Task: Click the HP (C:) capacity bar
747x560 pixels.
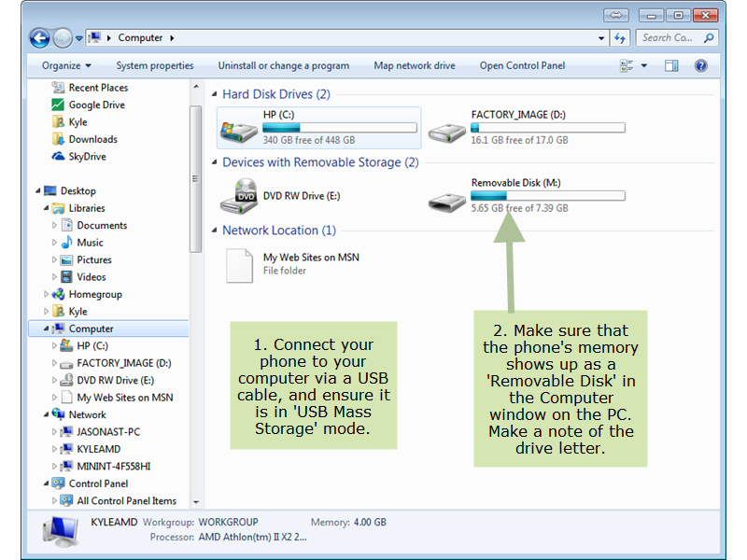Action: pyautogui.click(x=340, y=128)
